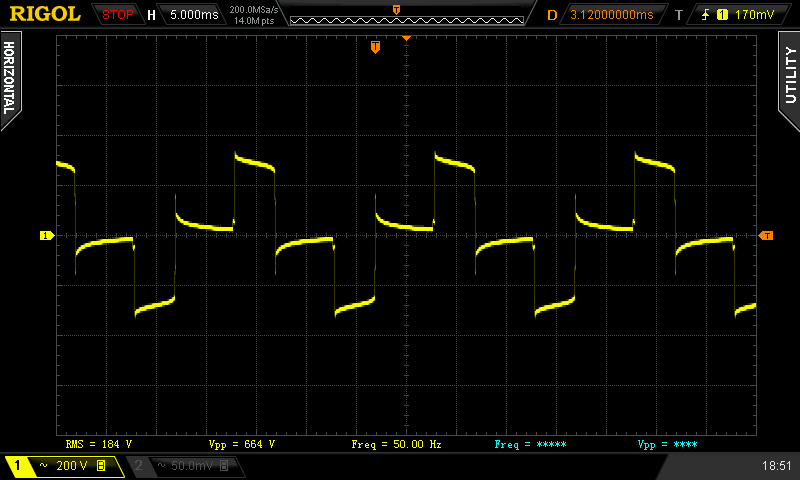Toggle channel 1 with 200 V label
Viewport: 800px width, 480px height.
[x=62, y=466]
